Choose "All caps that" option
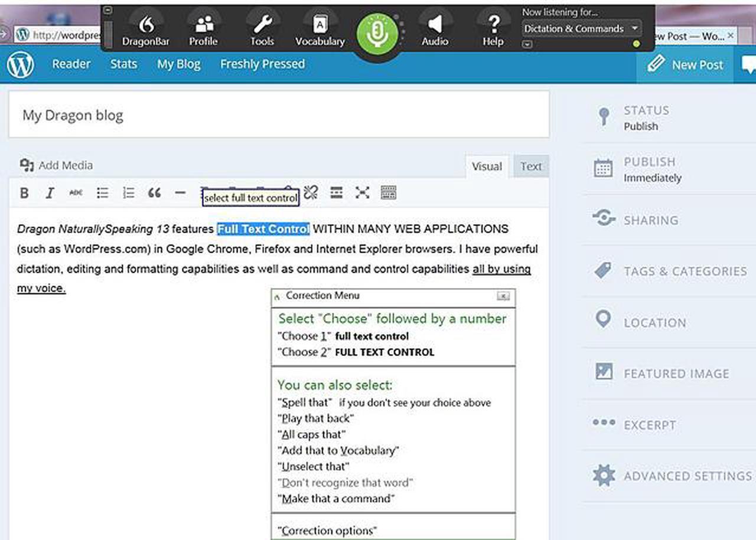The image size is (756, 540). click(311, 434)
